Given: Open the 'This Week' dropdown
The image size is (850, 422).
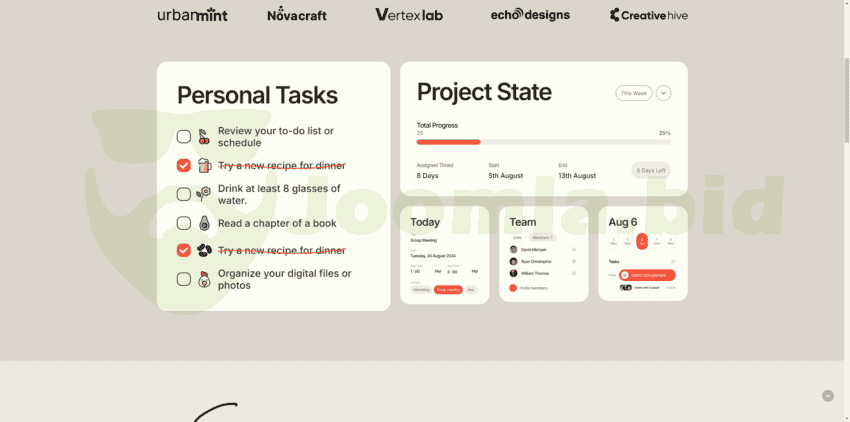Looking at the screenshot, I should pyautogui.click(x=634, y=93).
